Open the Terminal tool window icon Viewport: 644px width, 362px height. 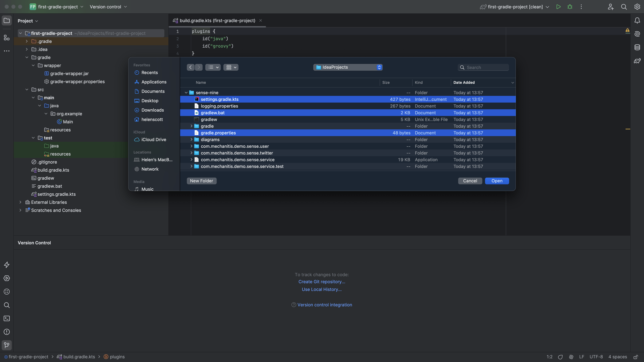7,318
